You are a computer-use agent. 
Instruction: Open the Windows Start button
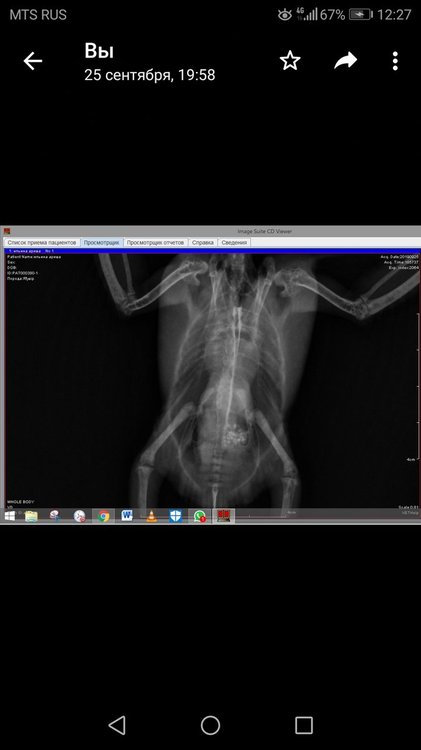point(9,516)
